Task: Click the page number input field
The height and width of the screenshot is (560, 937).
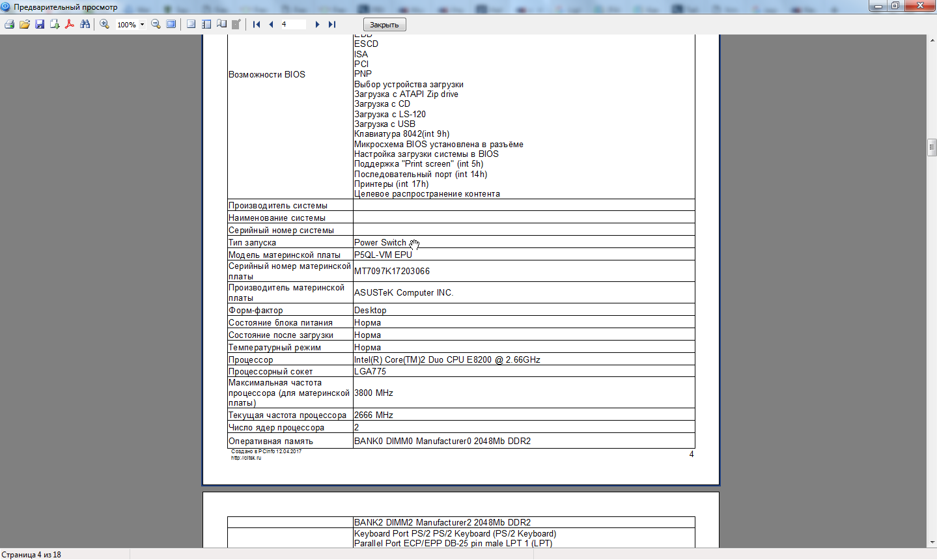Action: click(293, 24)
